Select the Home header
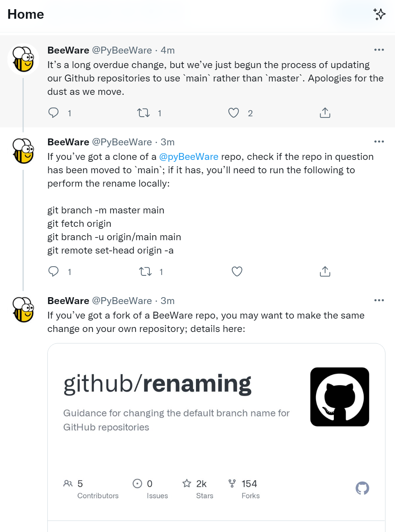 25,14
